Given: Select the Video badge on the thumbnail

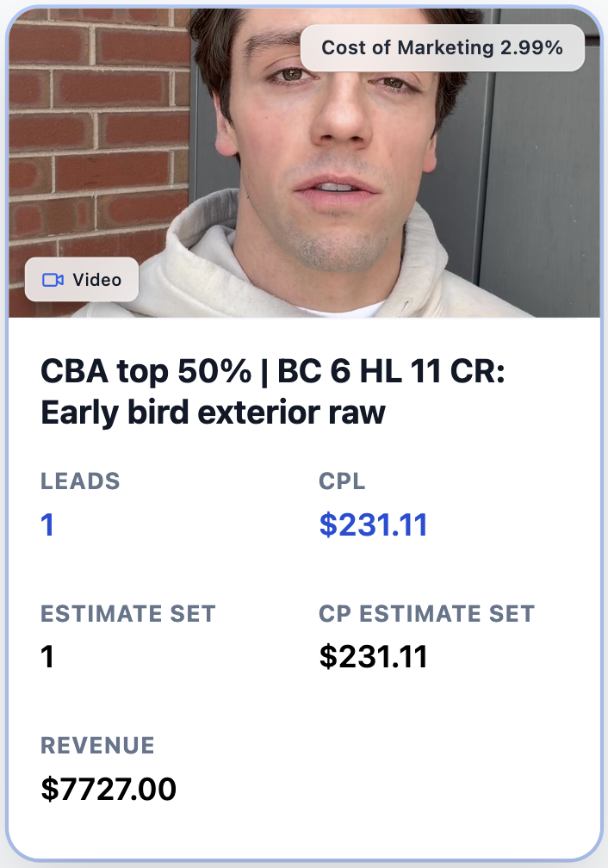Looking at the screenshot, I should 82,279.
